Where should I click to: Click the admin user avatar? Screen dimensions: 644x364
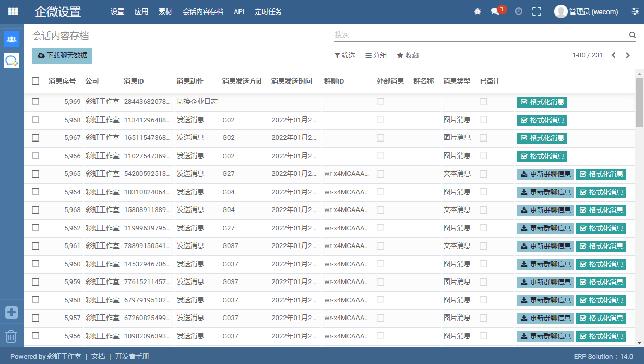(561, 11)
